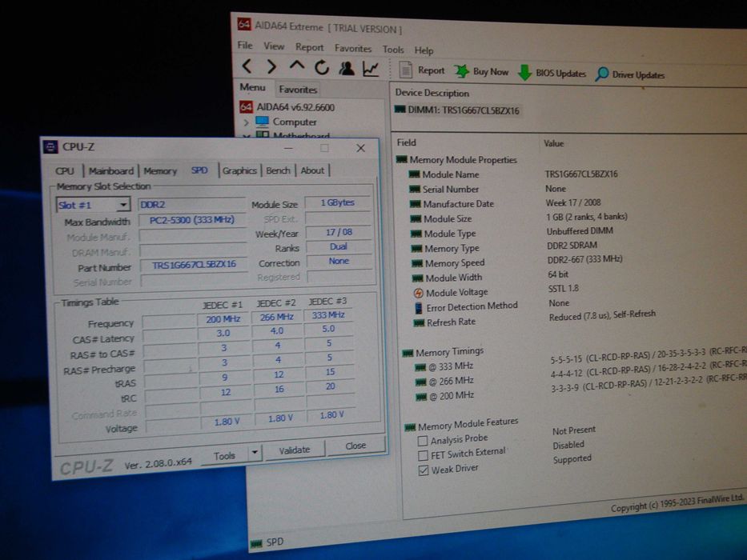Go forward with AIDA64 forward arrow
Screen dimensions: 747x560
click(x=271, y=66)
